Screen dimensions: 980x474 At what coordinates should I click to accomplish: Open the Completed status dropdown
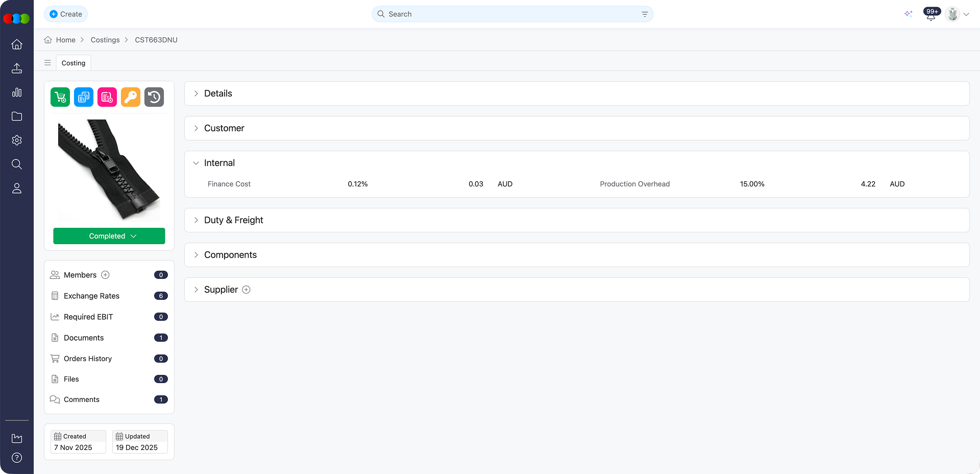pos(109,236)
